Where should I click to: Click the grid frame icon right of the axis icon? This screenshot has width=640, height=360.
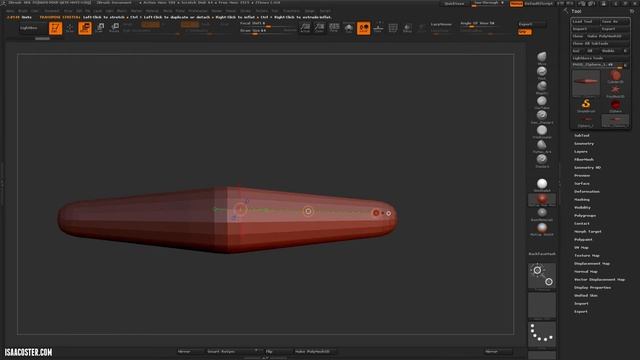[393, 28]
